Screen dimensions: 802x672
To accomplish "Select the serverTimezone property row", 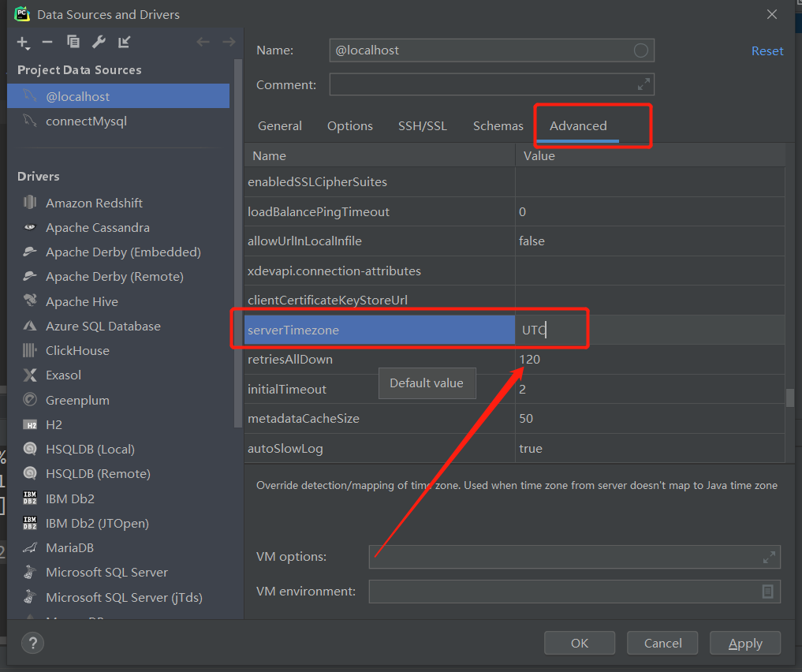I will pos(379,330).
